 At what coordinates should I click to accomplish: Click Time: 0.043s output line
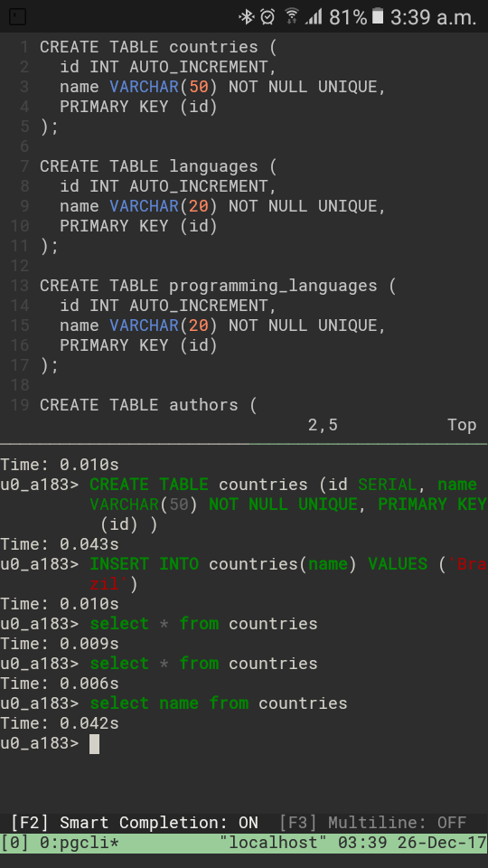[x=60, y=544]
